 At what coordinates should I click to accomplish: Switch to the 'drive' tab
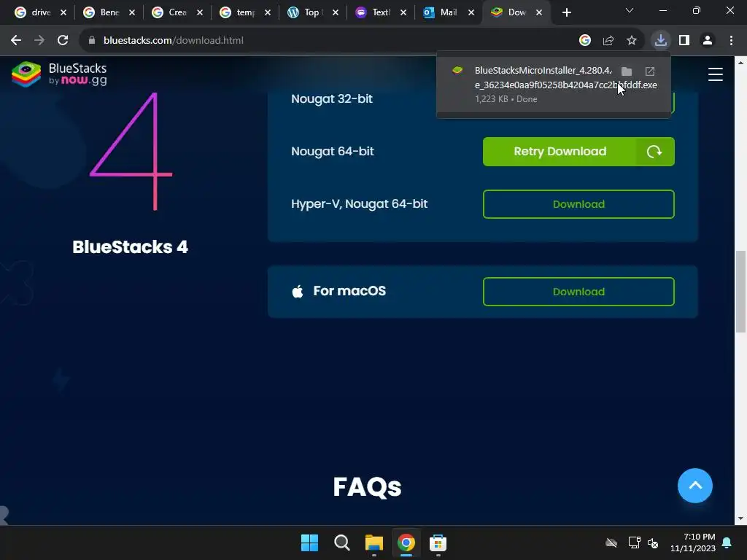click(x=34, y=12)
